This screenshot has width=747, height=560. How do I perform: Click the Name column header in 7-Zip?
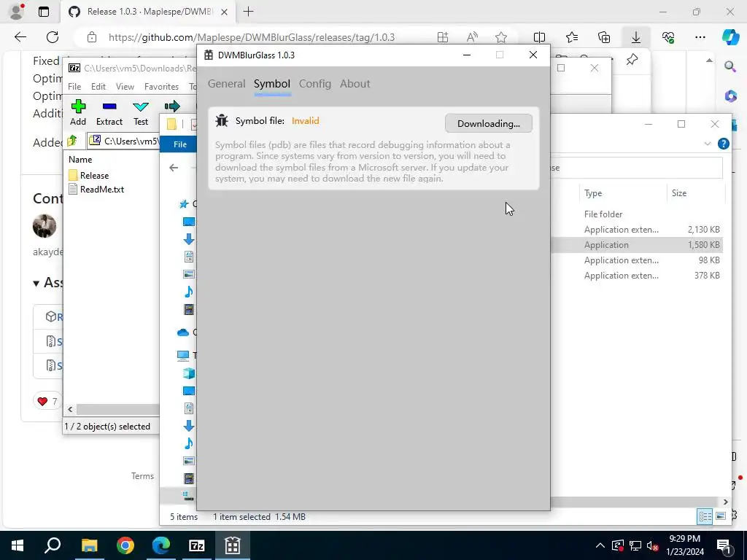point(80,160)
